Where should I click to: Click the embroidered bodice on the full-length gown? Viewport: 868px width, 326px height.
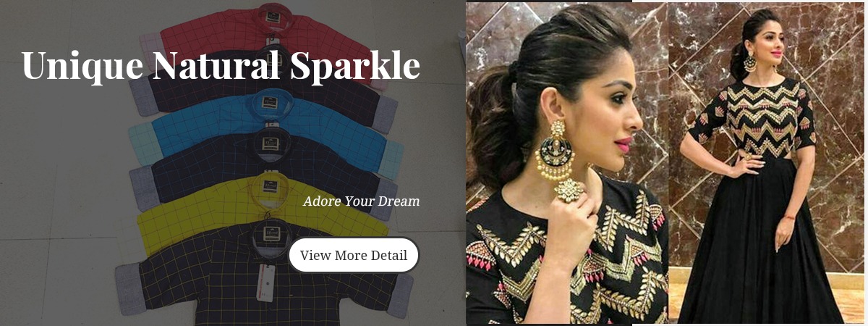coord(764,120)
